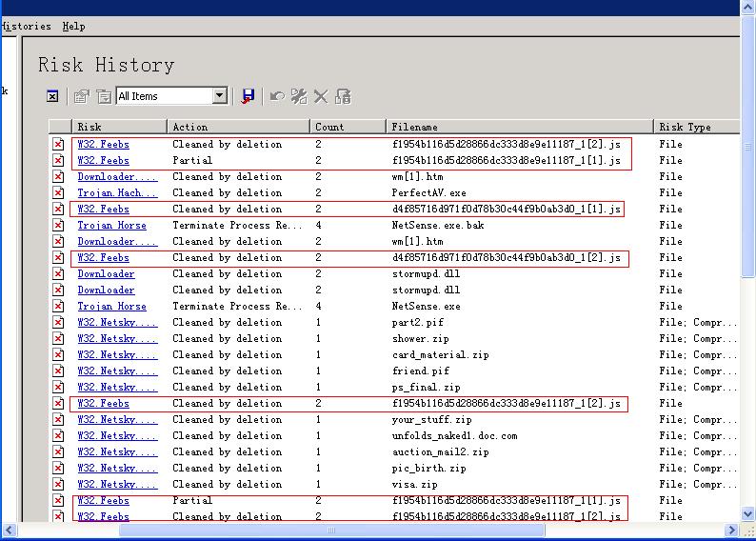This screenshot has width=756, height=541.
Task: Click the properties icon in toolbar
Action: click(82, 96)
